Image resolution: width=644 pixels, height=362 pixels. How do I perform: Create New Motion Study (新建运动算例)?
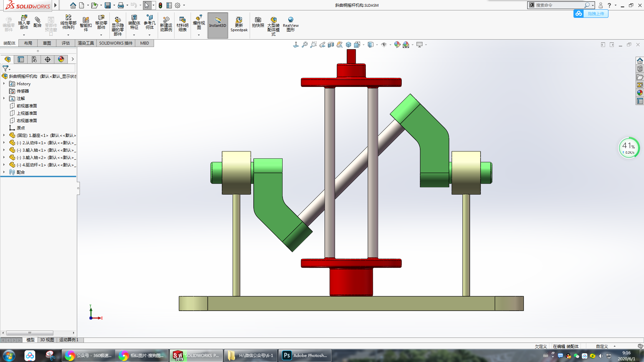click(166, 24)
